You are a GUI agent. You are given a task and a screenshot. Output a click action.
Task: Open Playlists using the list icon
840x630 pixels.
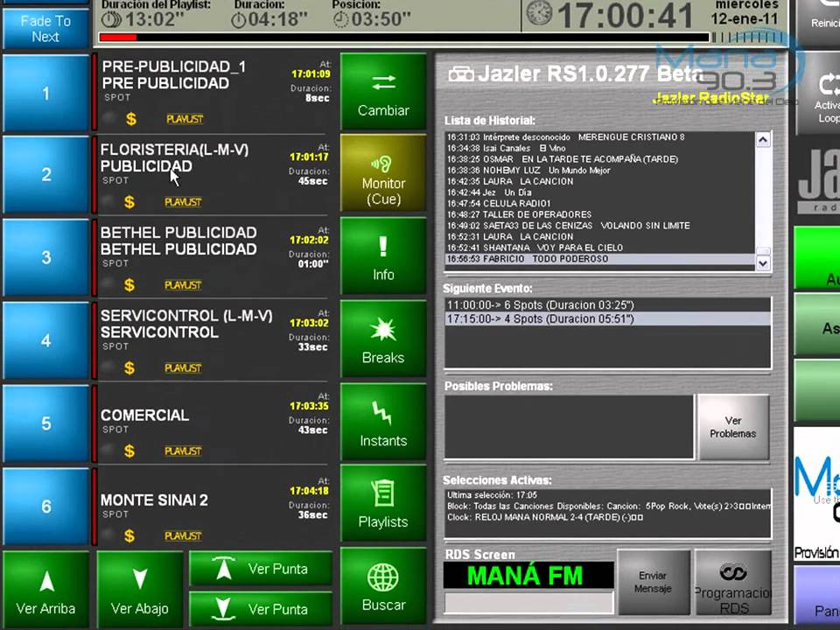pos(383,493)
